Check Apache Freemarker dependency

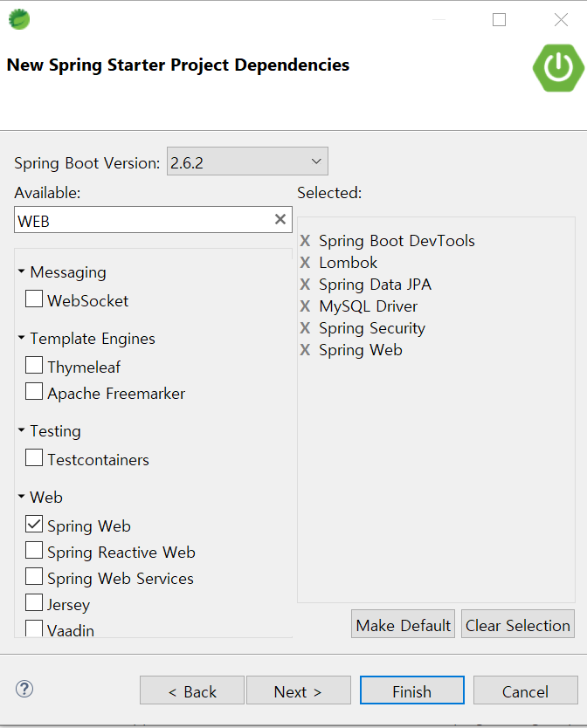pos(34,391)
